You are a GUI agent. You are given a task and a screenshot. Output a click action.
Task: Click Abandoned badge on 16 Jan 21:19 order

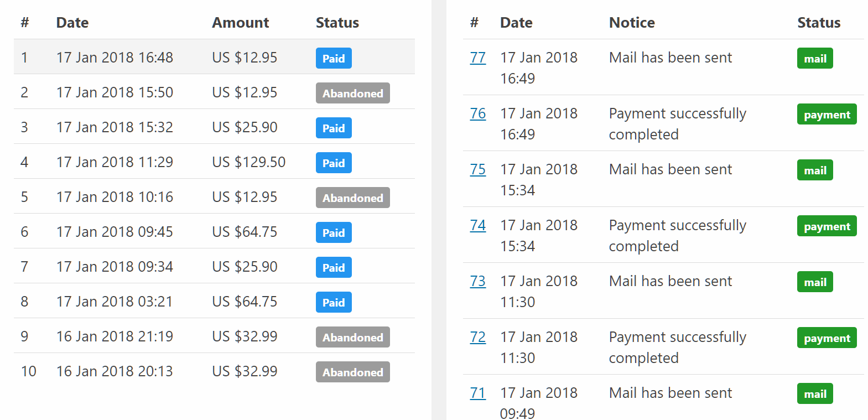353,337
